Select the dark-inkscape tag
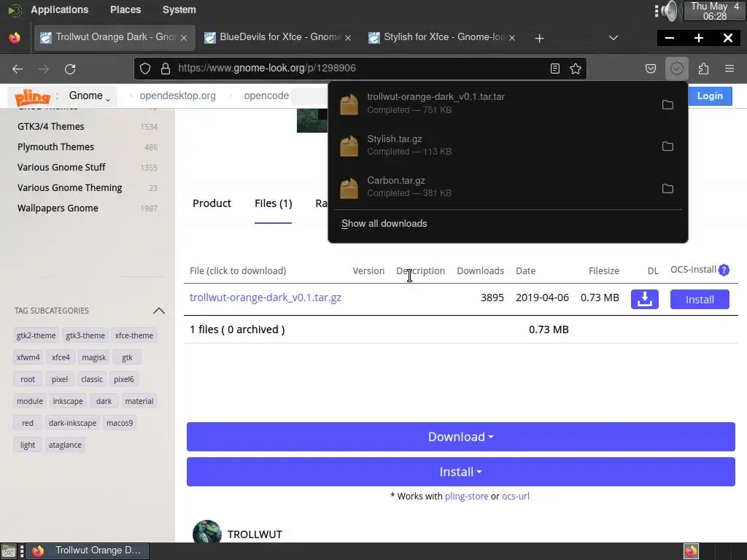Image resolution: width=747 pixels, height=560 pixels. [72, 423]
